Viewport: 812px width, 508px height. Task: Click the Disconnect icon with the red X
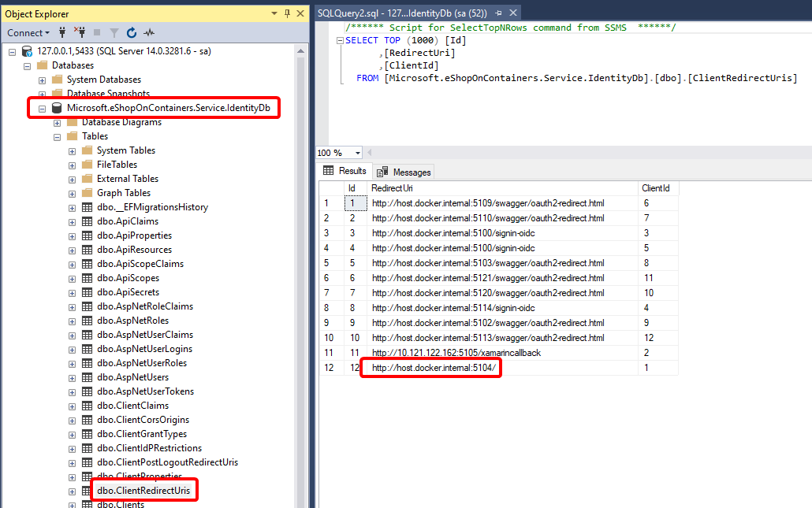[x=80, y=32]
